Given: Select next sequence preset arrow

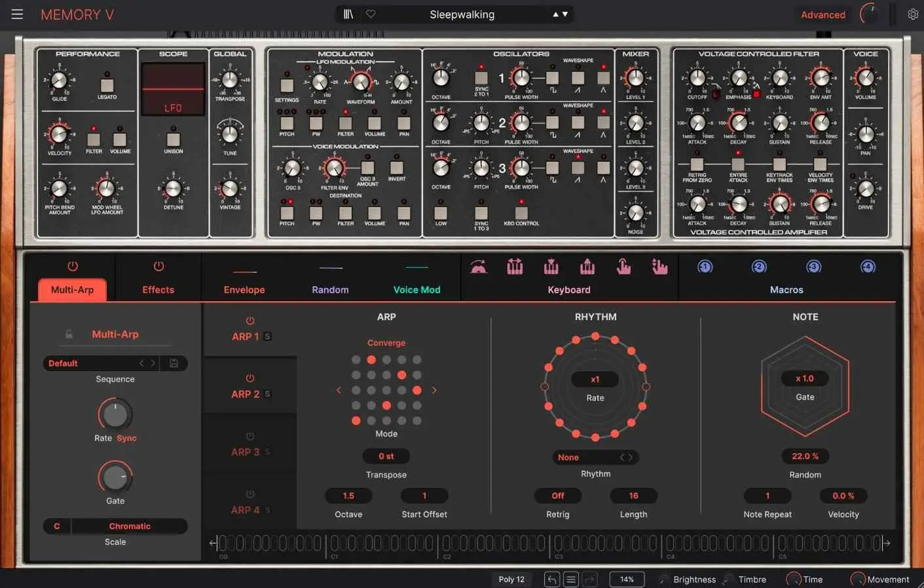Looking at the screenshot, I should (x=153, y=363).
